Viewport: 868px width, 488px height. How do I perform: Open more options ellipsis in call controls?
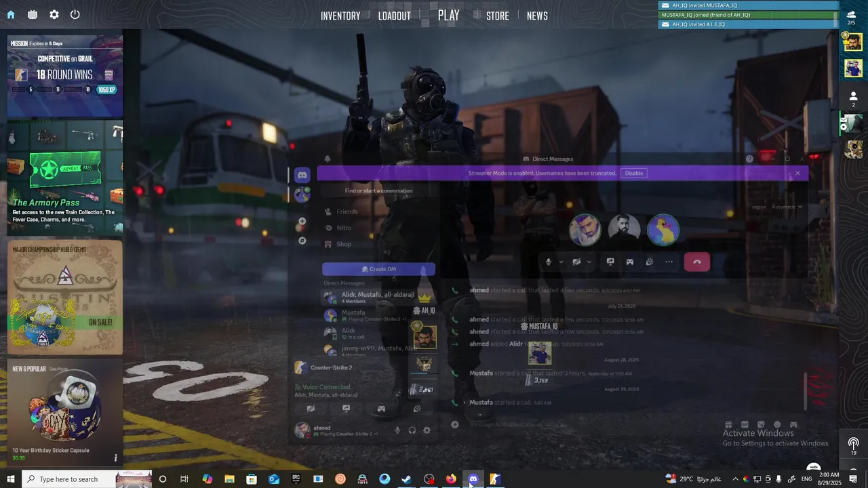pyautogui.click(x=669, y=262)
